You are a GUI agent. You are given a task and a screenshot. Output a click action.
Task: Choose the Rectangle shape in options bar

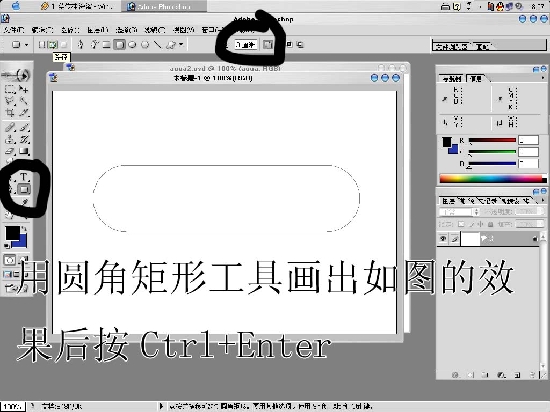106,45
